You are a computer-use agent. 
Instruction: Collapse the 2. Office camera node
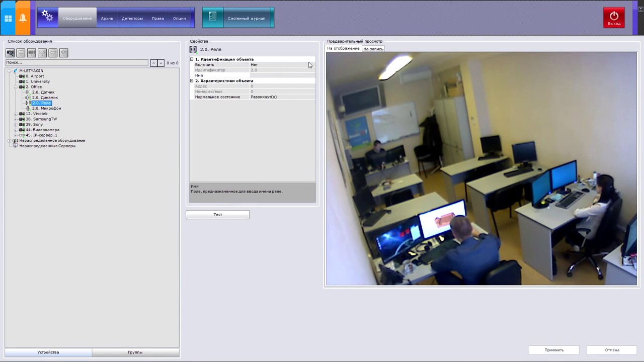pyautogui.click(x=16, y=87)
